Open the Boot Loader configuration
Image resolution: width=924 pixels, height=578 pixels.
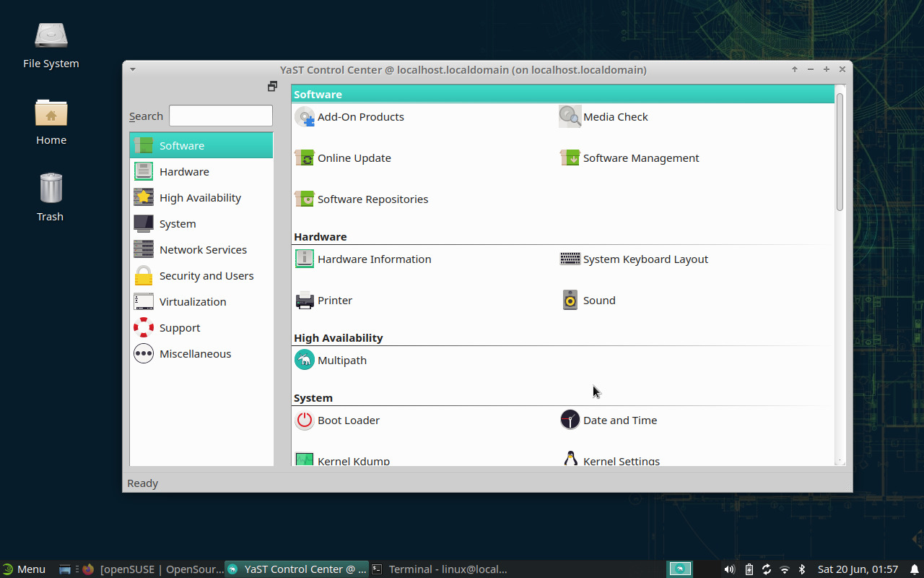click(348, 420)
